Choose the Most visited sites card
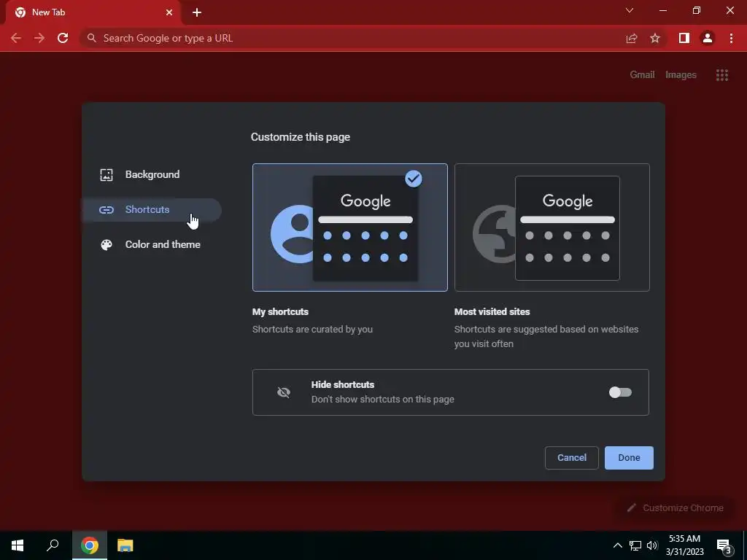 point(551,227)
